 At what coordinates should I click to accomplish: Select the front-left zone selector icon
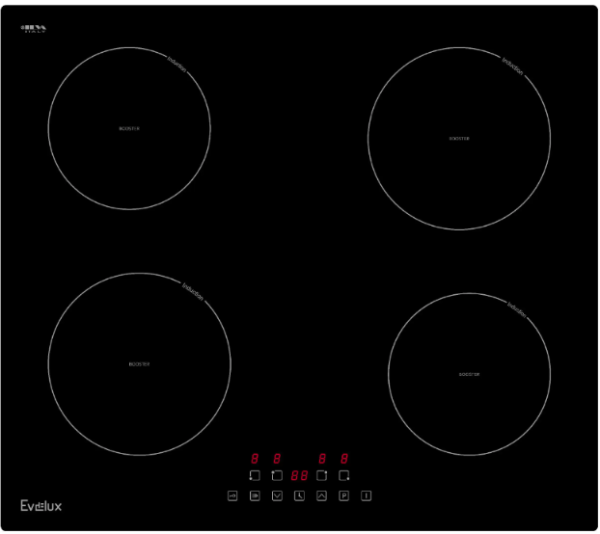(254, 475)
